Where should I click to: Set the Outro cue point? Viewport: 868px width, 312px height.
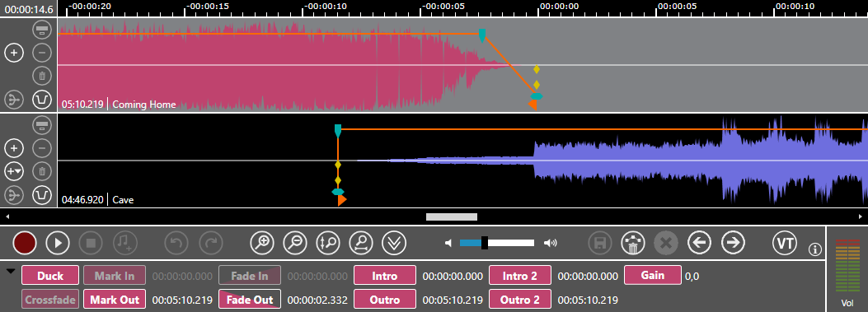385,300
